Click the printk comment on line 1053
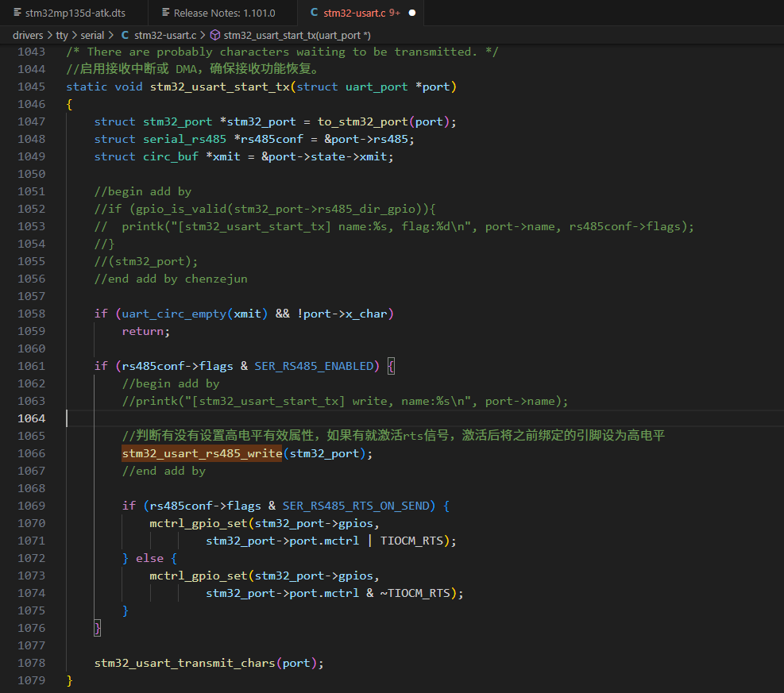This screenshot has height=693, width=784. (395, 227)
